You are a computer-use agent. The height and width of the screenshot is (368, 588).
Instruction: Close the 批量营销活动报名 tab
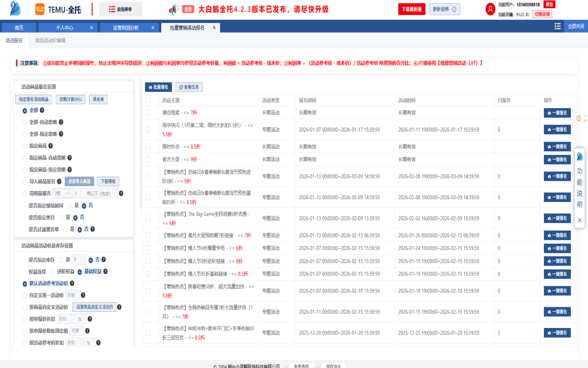(214, 28)
